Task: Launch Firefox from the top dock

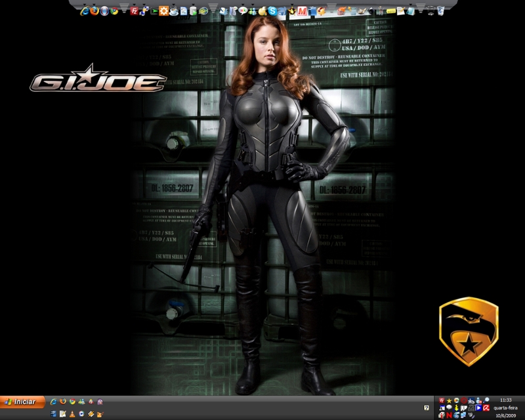Action: (x=94, y=10)
